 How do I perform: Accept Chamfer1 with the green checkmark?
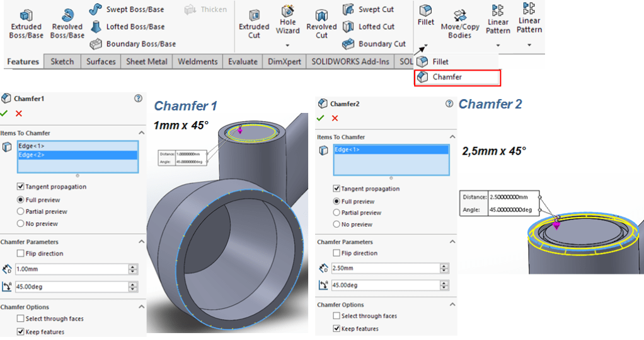4,113
